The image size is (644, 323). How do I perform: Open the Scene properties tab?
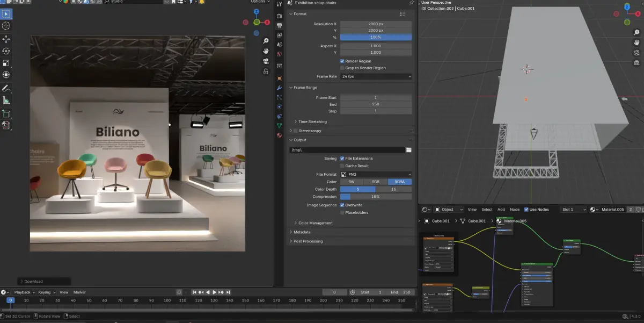coord(279,45)
